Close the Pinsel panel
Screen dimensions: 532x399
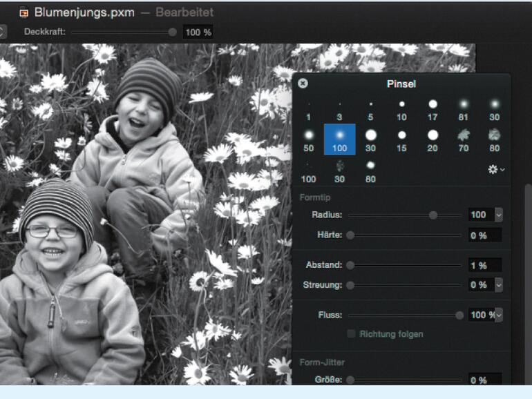(303, 84)
